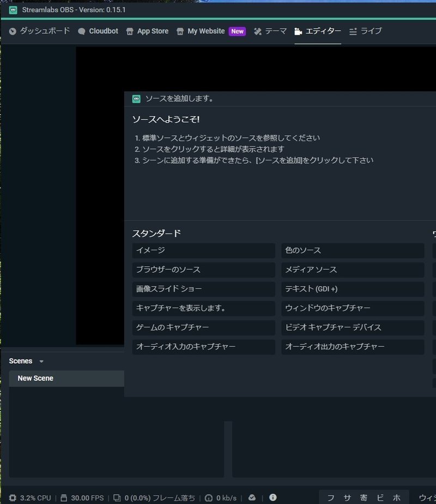This screenshot has height=504, width=436.
Task: Click the logo icon in the ソースを追加します dialog
Action: (x=136, y=99)
